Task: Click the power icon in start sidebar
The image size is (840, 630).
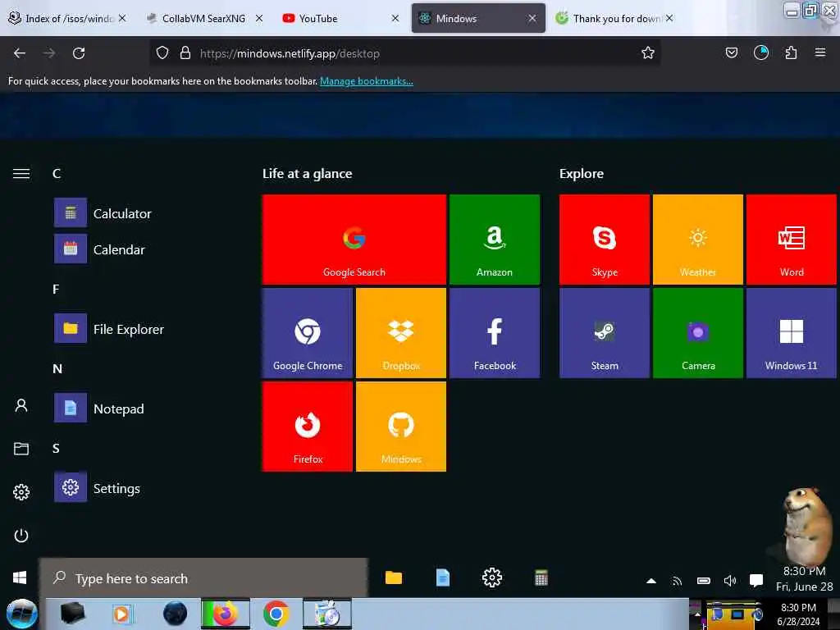Action: point(21,535)
